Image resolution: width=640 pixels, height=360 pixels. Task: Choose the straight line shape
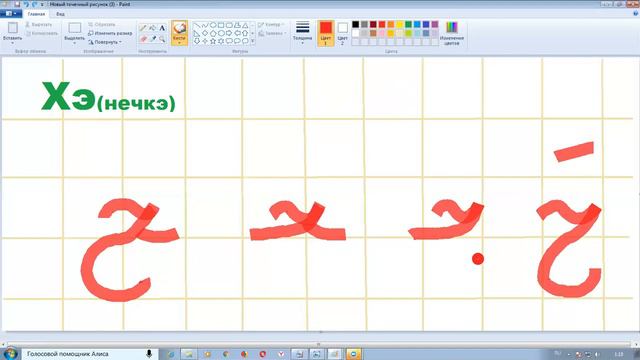pos(197,25)
